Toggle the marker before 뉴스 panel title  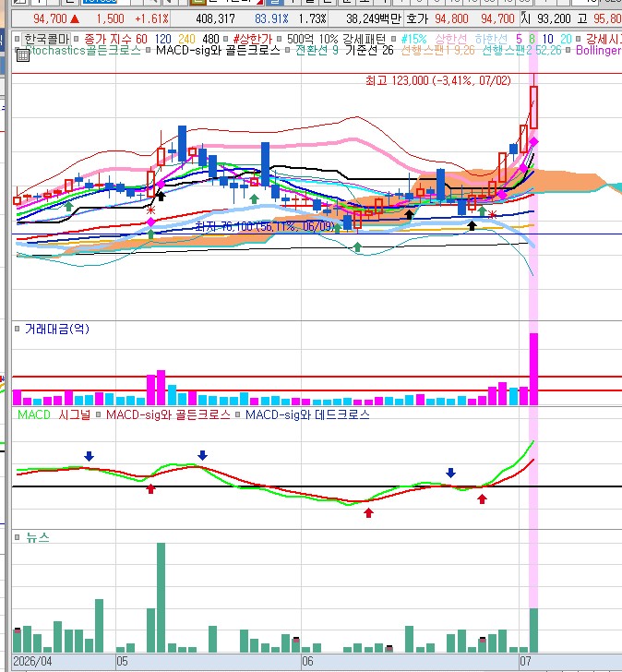[18, 537]
